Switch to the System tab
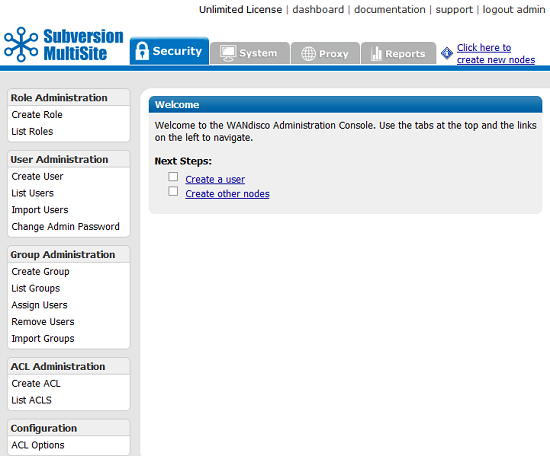Image resolution: width=550 pixels, height=456 pixels. click(250, 53)
